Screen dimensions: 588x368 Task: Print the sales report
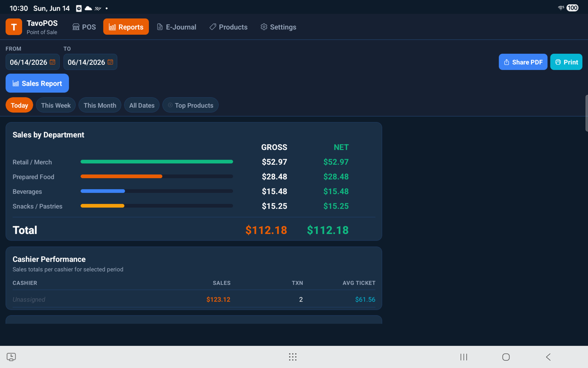[566, 62]
